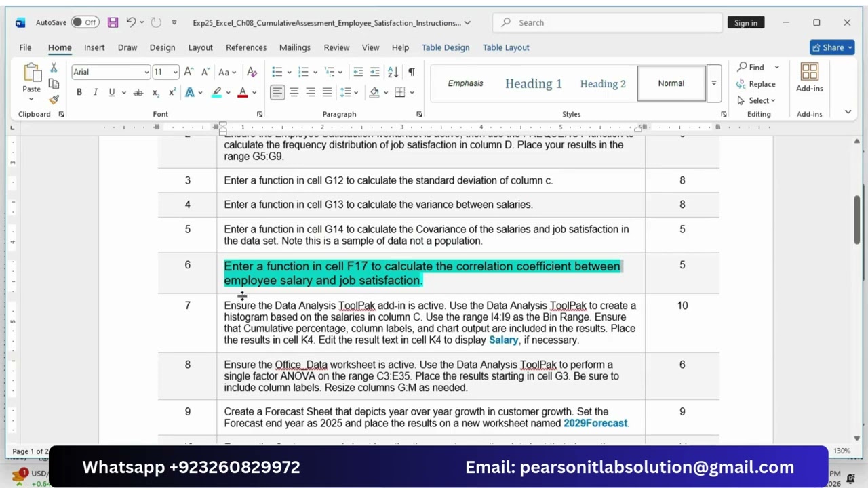This screenshot has height=488, width=868.
Task: Align text to the left
Action: tap(277, 92)
